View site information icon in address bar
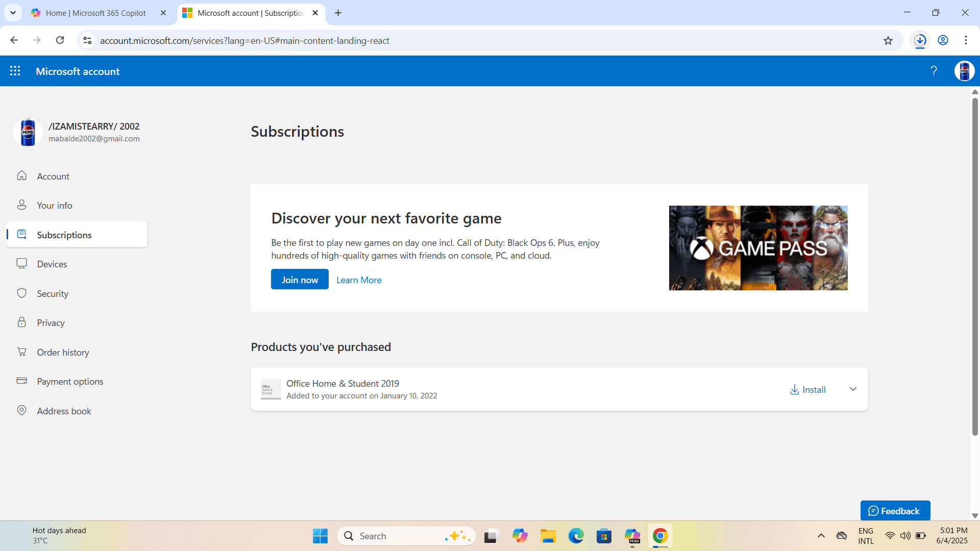This screenshot has width=980, height=551. point(87,40)
